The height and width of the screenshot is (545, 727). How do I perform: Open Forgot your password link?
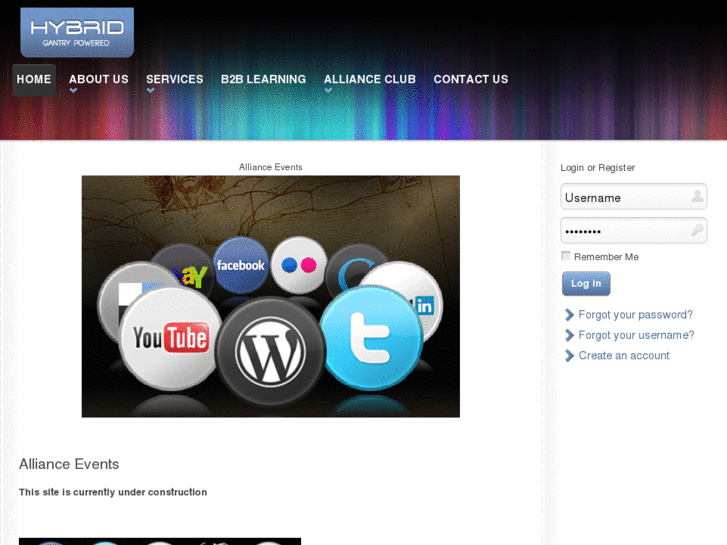click(x=635, y=315)
